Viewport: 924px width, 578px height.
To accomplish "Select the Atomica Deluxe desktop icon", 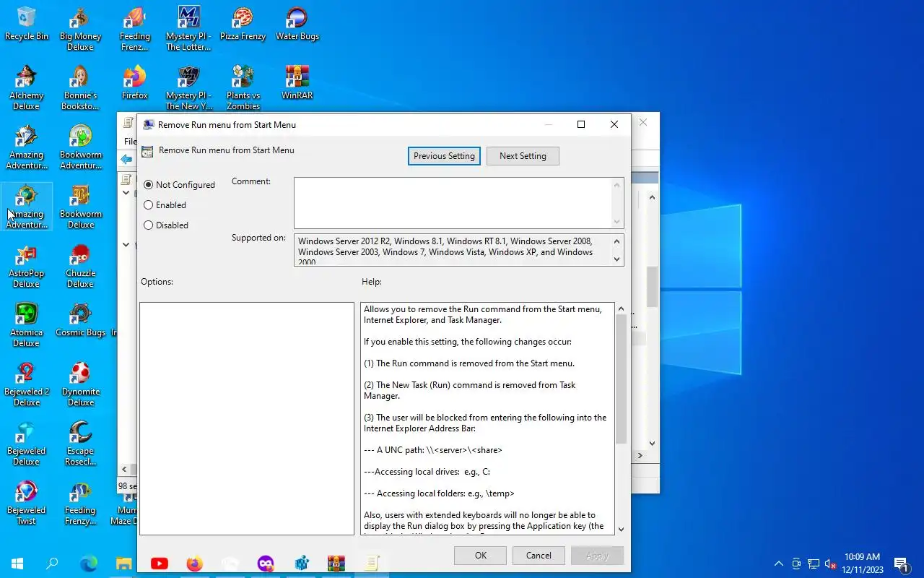I will tap(27, 325).
